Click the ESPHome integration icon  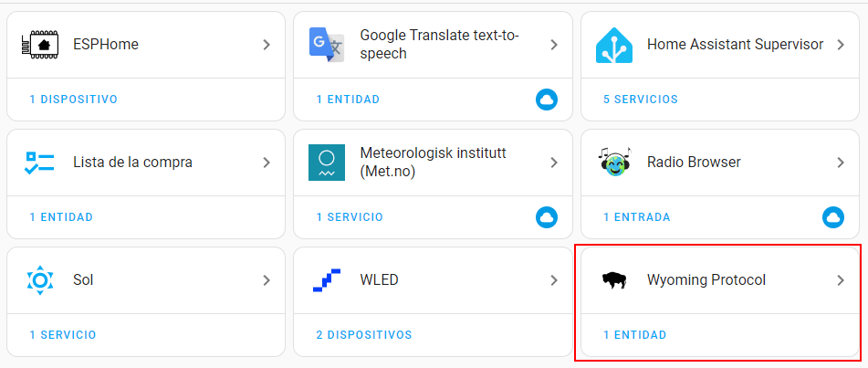pyautogui.click(x=40, y=44)
